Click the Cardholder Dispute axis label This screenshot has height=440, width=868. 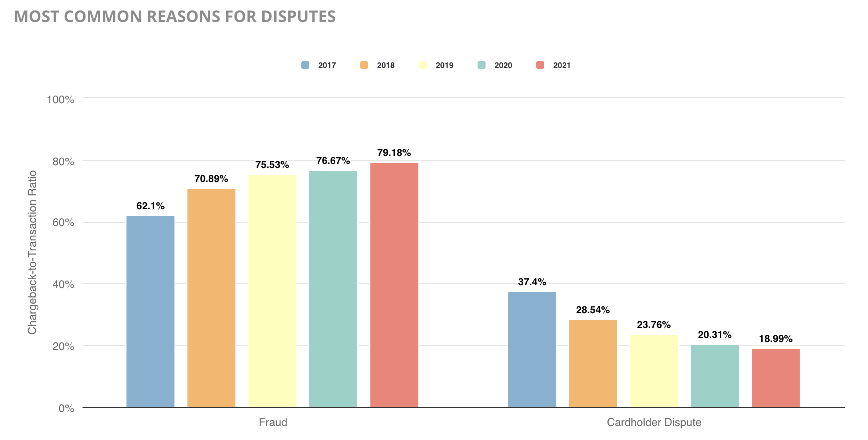point(654,422)
